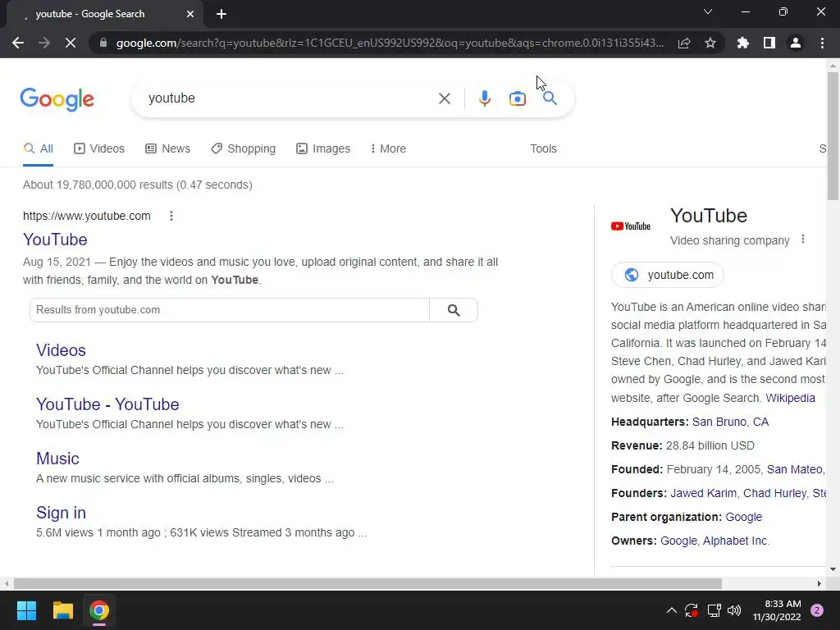Open a new tab with plus button
Viewport: 840px width, 630px height.
(x=221, y=14)
